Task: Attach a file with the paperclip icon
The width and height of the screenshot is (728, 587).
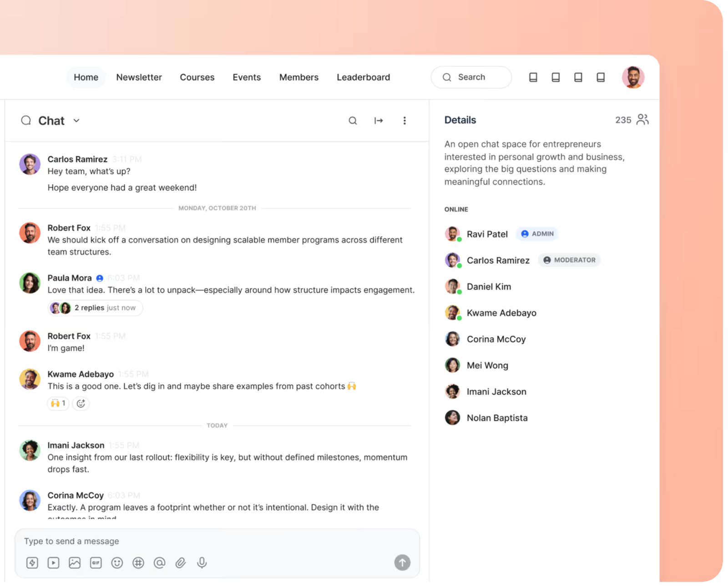Action: coord(181,563)
